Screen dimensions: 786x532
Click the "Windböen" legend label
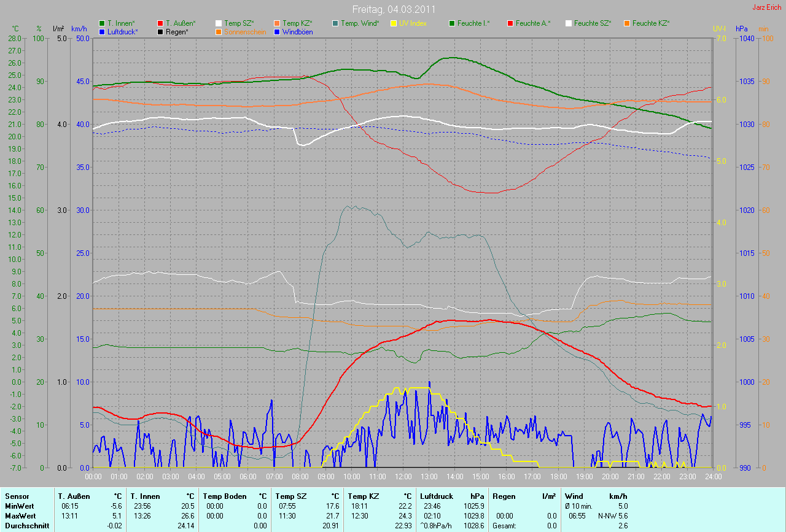298,31
